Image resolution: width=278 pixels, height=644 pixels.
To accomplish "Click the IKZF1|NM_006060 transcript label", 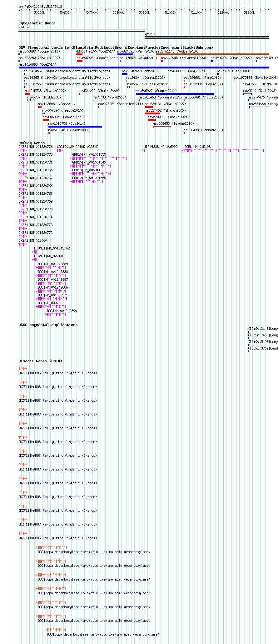I will [x=33, y=240].
